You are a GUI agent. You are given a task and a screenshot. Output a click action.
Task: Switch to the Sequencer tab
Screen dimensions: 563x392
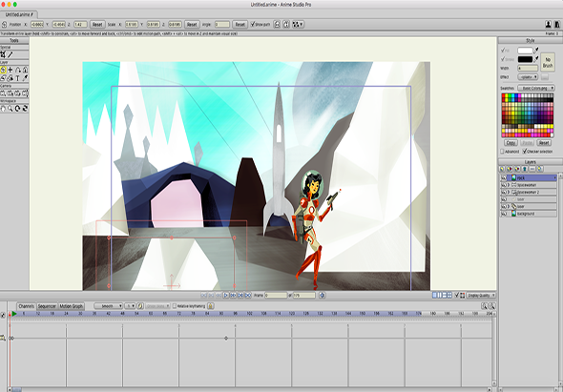tap(47, 306)
